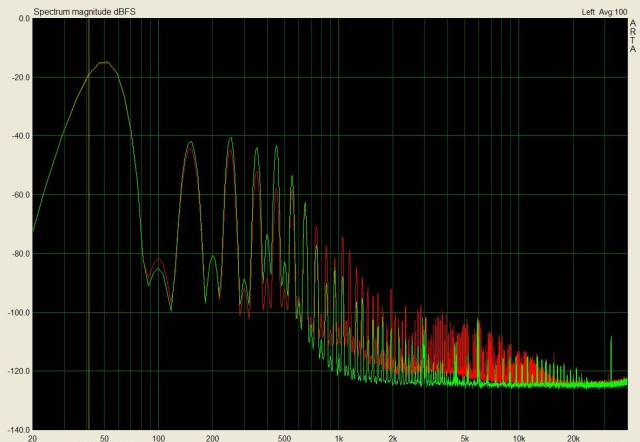Click the -100.0 label on the dB axis
The width and height of the screenshot is (640, 442).
[17, 313]
